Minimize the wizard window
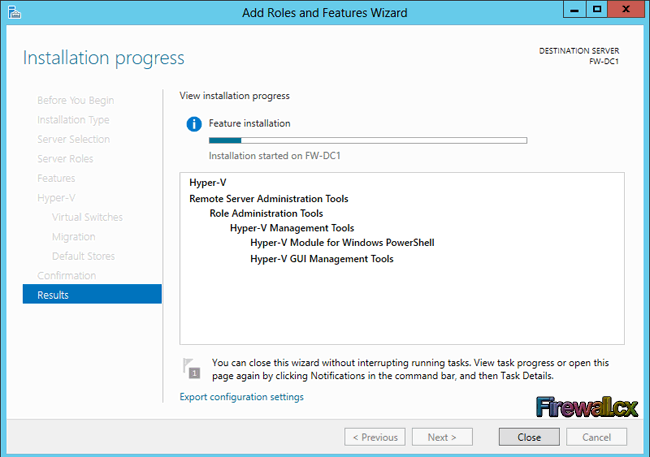650x457 pixels. click(x=575, y=9)
